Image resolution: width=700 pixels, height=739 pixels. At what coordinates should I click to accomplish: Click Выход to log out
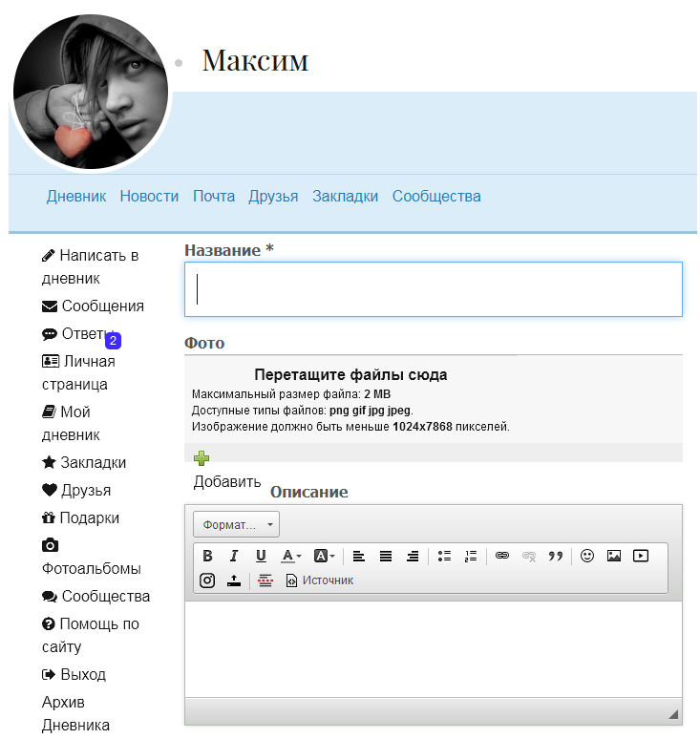point(74,674)
